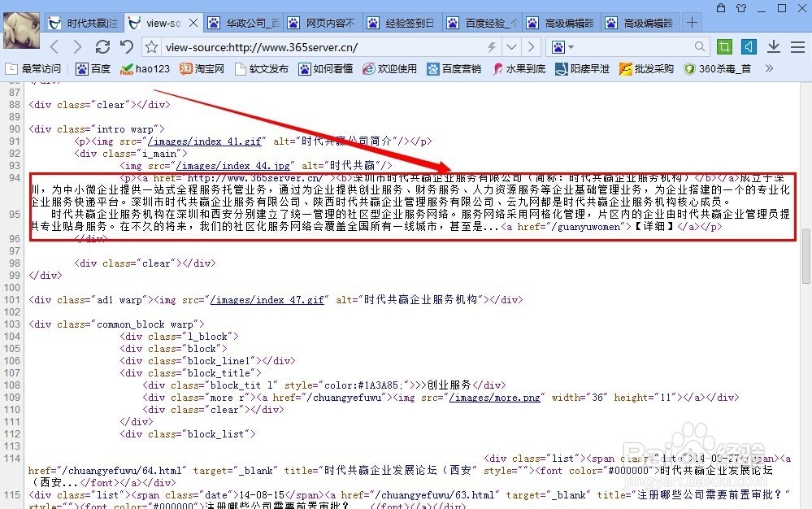Click the search magnifier icon
This screenshot has height=509, width=812.
point(700,46)
